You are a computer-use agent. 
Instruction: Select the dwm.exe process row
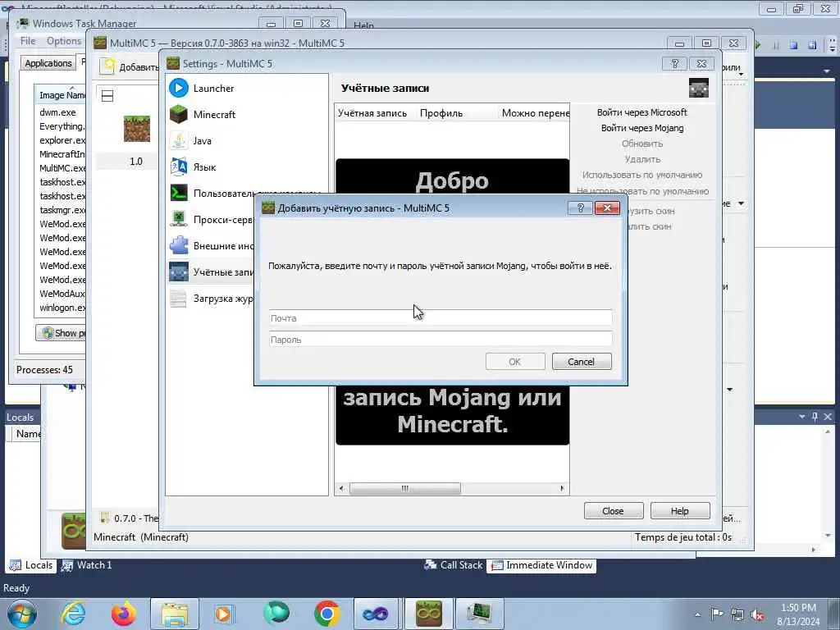click(x=58, y=112)
